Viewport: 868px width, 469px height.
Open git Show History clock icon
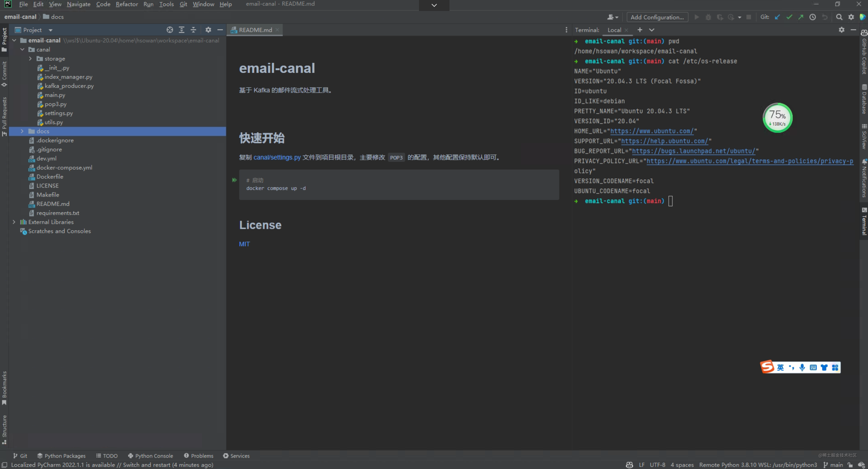813,17
